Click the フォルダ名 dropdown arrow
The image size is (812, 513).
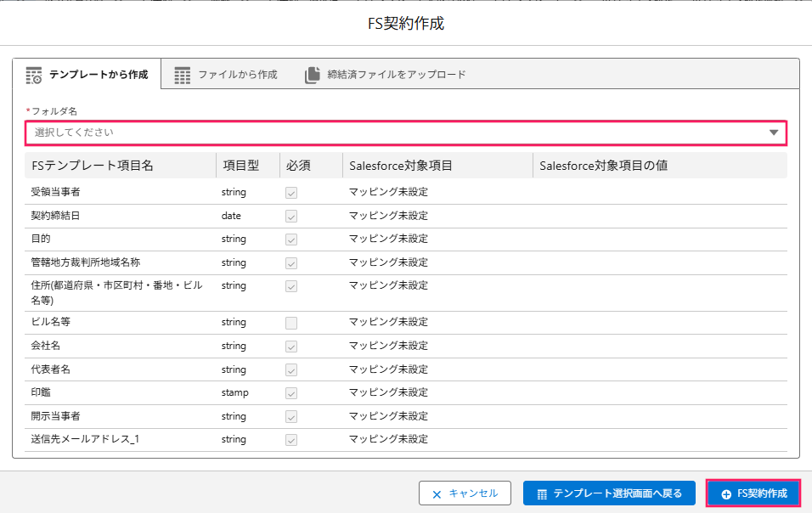774,132
